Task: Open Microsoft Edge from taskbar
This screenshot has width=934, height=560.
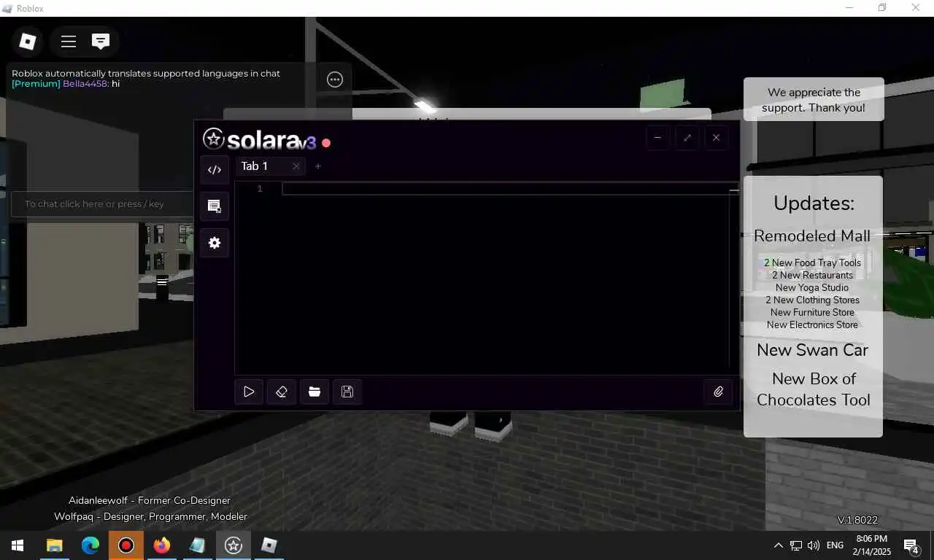Action: pos(90,545)
